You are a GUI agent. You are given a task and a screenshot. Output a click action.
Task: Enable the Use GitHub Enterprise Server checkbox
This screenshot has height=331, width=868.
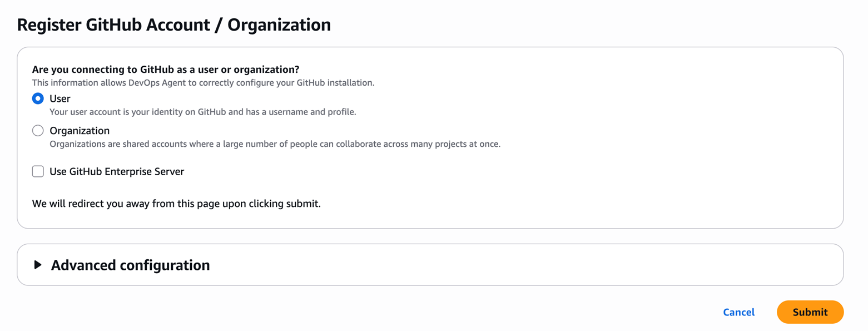(38, 171)
